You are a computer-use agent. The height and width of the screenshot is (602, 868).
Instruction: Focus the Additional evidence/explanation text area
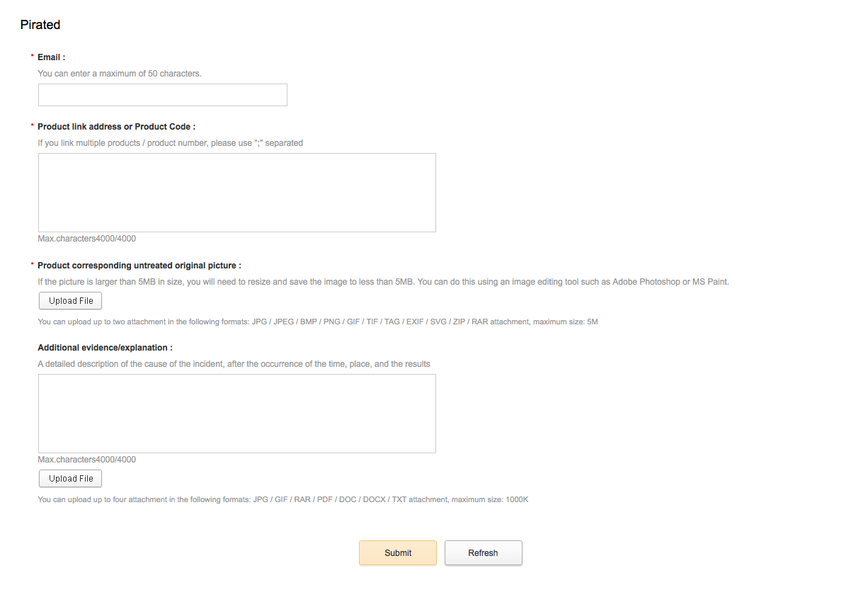[x=237, y=414]
